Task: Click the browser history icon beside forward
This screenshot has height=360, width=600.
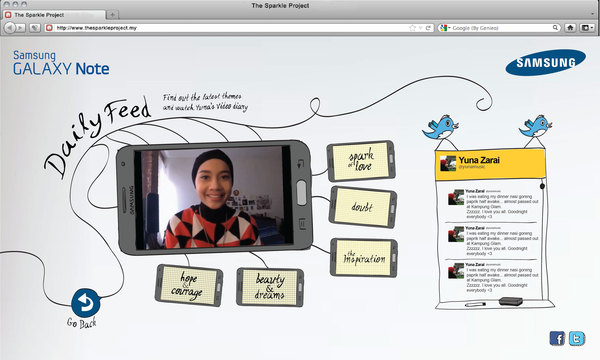Action: point(35,28)
